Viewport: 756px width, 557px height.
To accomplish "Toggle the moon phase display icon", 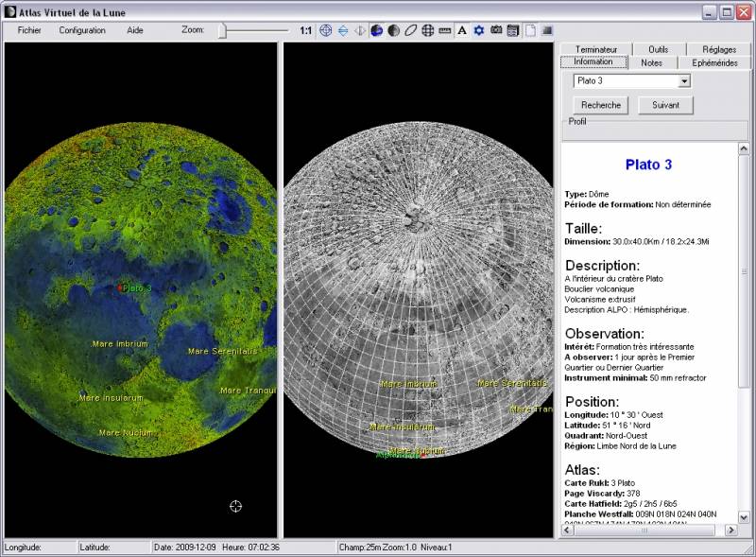I will 393,30.
